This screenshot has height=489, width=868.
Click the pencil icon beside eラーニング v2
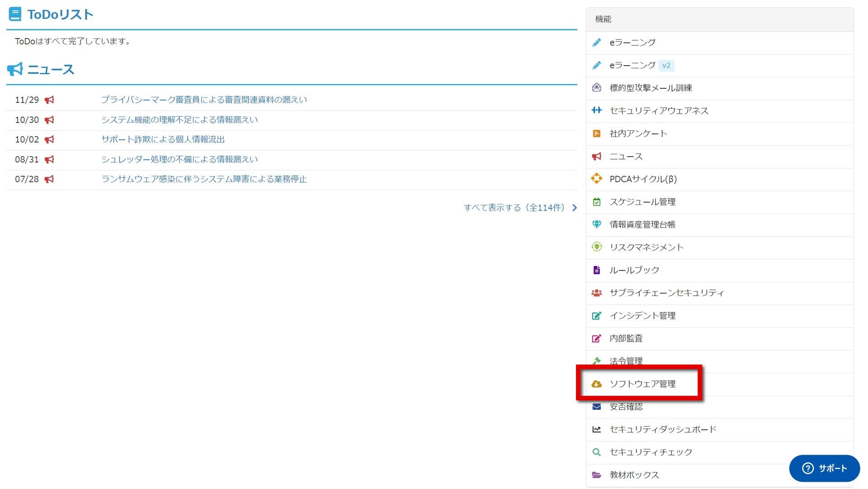597,66
